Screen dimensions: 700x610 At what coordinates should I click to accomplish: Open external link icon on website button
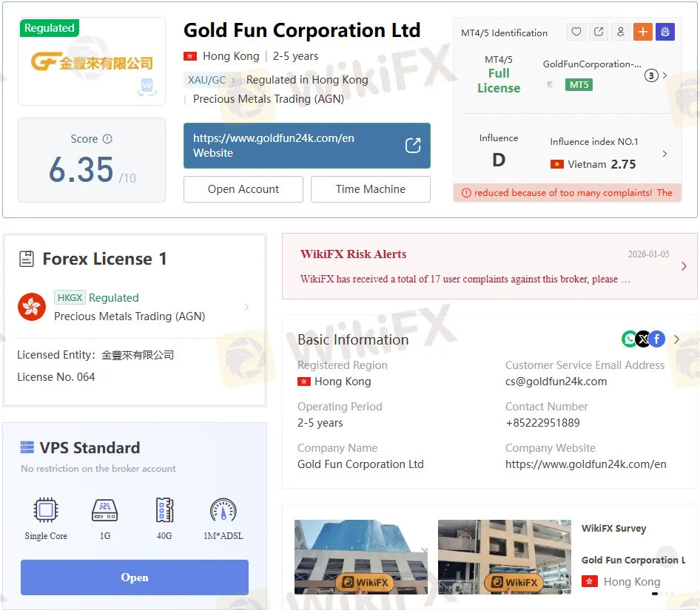tap(412, 146)
